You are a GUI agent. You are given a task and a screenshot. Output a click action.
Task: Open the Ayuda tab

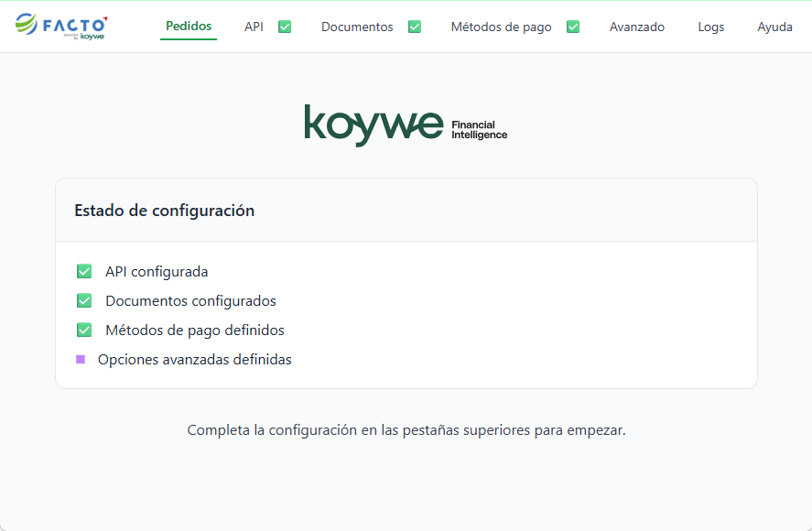point(774,27)
